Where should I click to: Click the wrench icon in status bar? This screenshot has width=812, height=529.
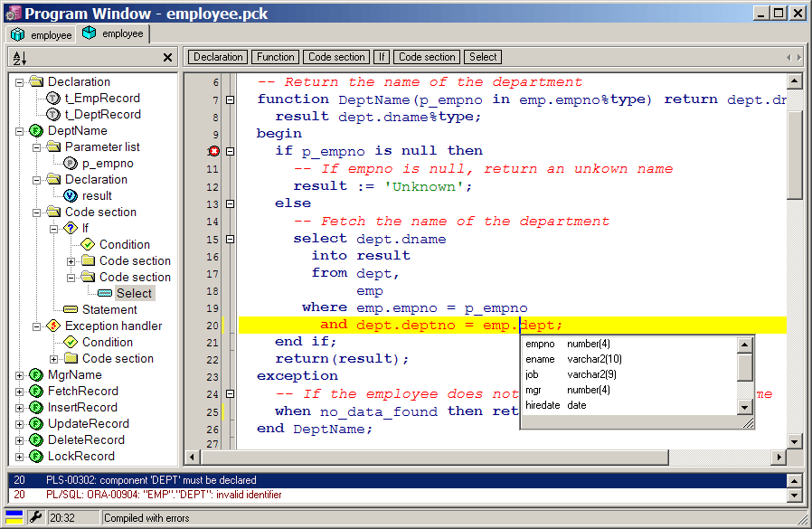click(x=35, y=517)
